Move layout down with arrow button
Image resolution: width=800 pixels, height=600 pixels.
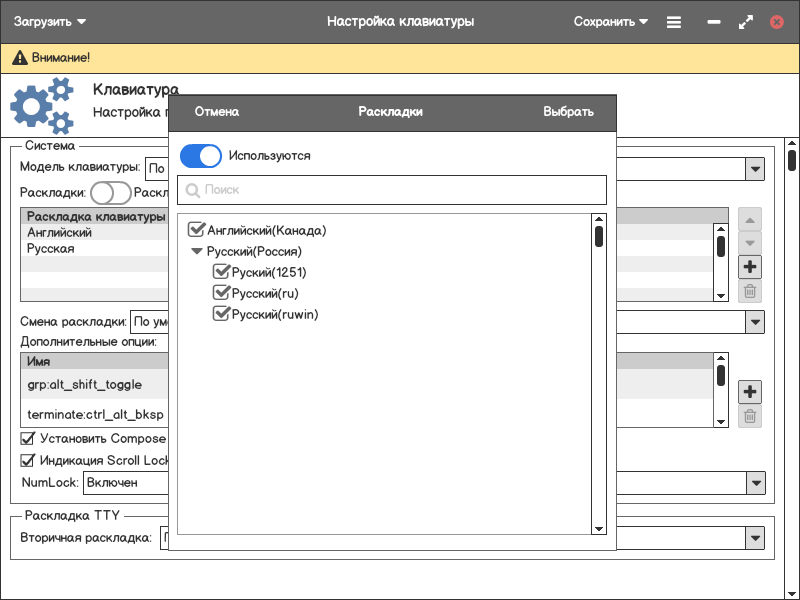[750, 243]
